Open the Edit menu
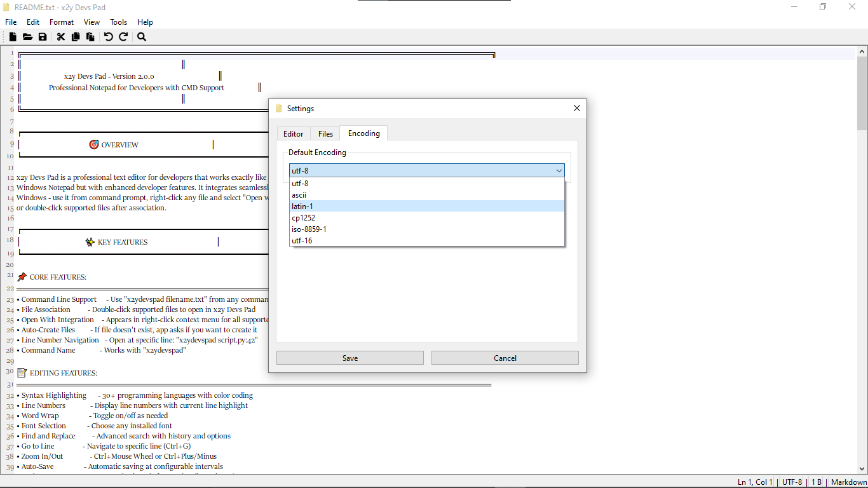868x488 pixels. 33,22
